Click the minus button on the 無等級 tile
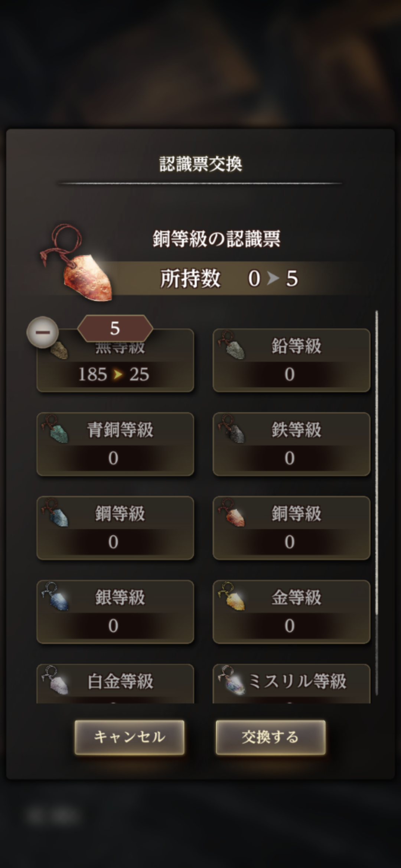401x868 pixels. tap(42, 332)
